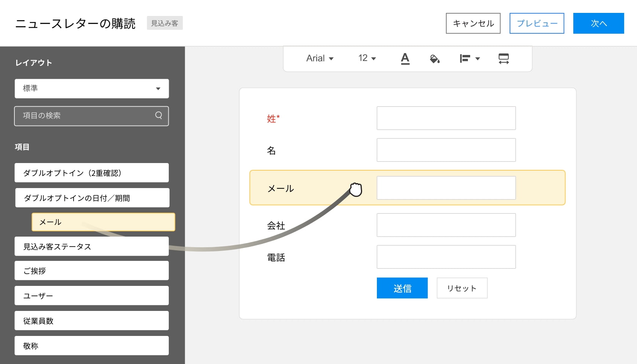Select the 見込み客ステータス field item
637x364 pixels.
(92, 246)
